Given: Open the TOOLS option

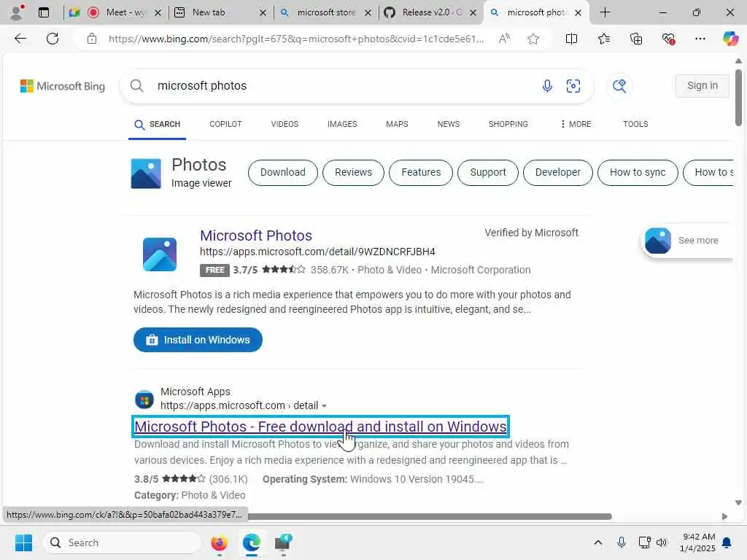Looking at the screenshot, I should (635, 124).
